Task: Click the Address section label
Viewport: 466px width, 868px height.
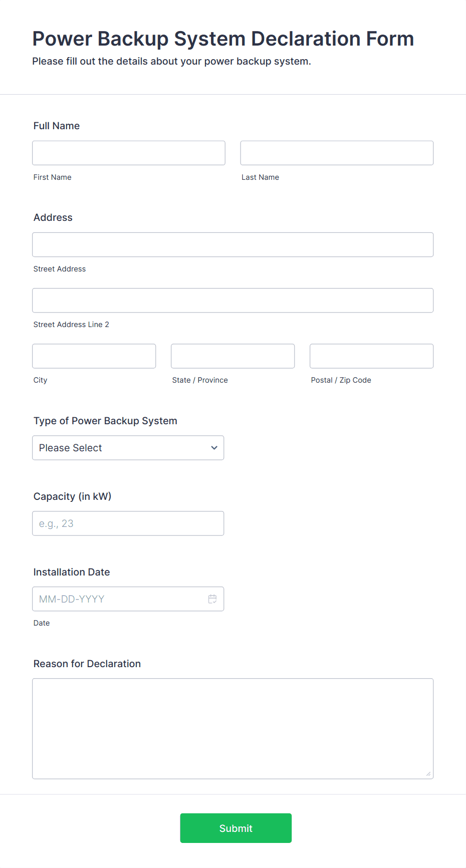Action: [53, 217]
